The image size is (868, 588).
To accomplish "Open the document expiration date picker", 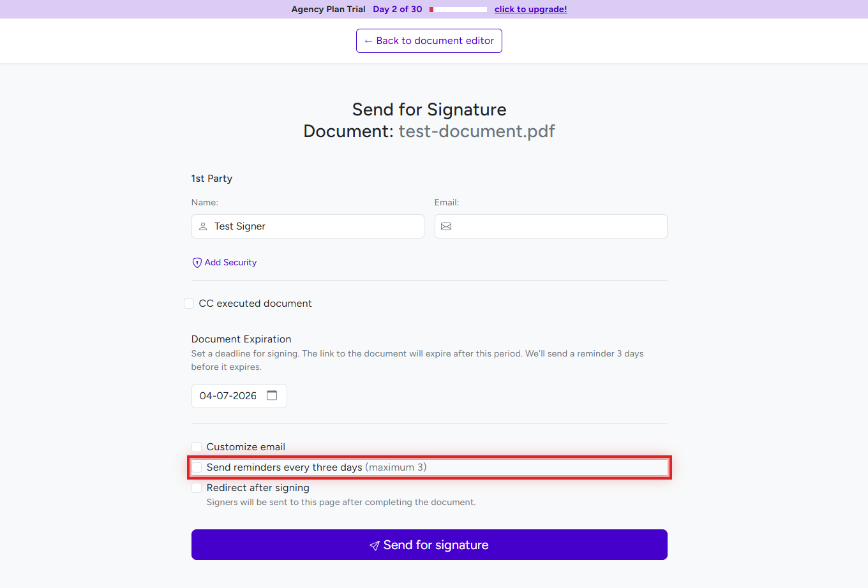I will click(x=239, y=395).
